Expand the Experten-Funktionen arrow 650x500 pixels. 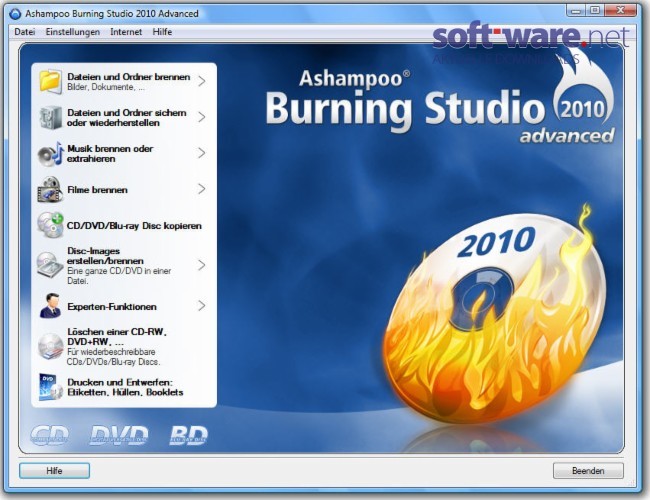tap(202, 306)
